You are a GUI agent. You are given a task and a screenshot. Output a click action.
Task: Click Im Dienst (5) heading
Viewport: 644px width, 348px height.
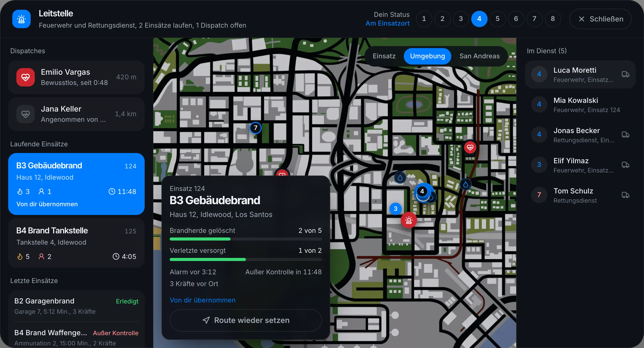point(547,51)
